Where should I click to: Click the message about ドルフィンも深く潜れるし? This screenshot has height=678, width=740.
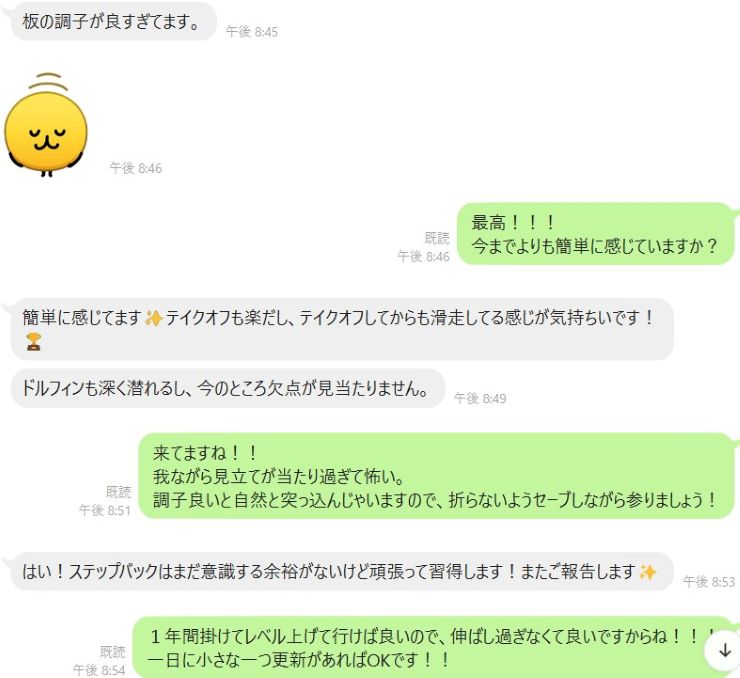(x=227, y=389)
